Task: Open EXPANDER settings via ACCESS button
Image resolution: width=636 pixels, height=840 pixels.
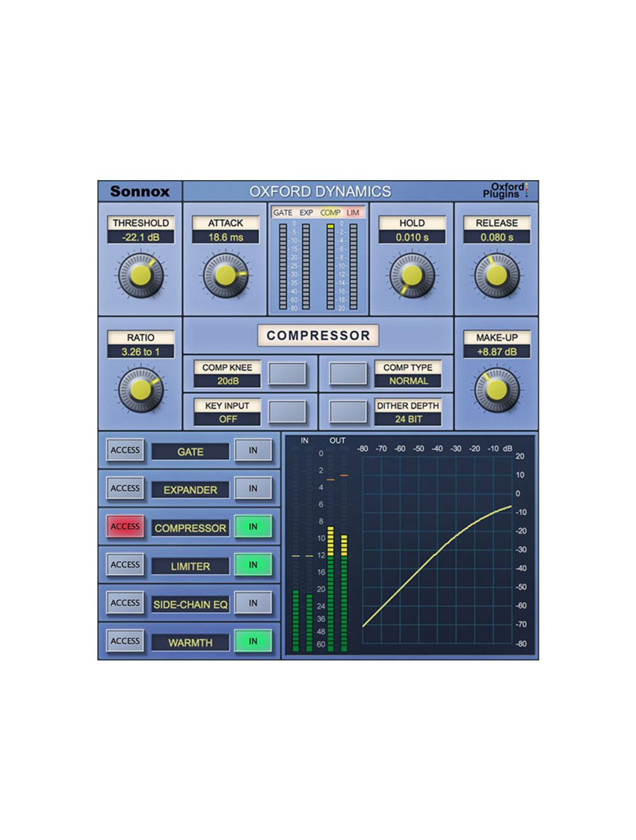Action: point(125,488)
